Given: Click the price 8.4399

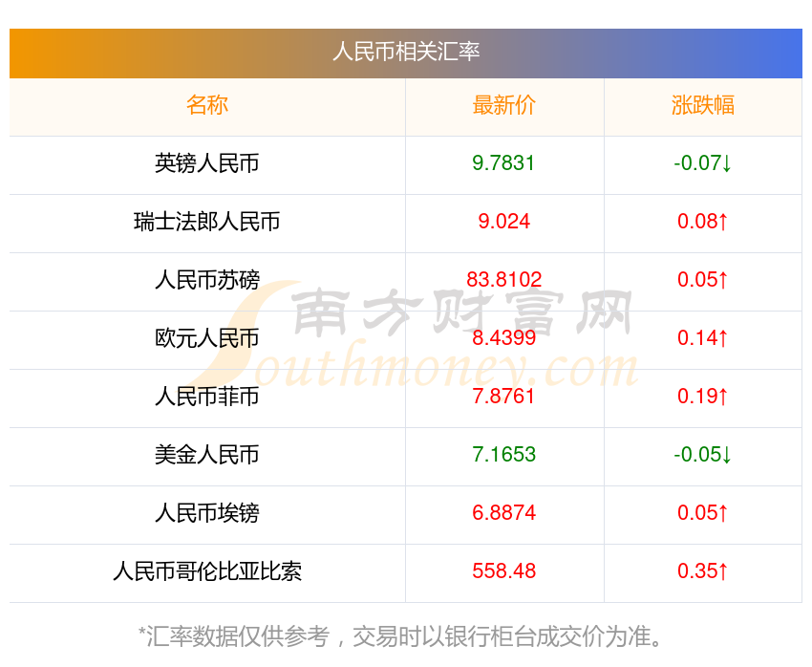Looking at the screenshot, I should pos(503,338).
